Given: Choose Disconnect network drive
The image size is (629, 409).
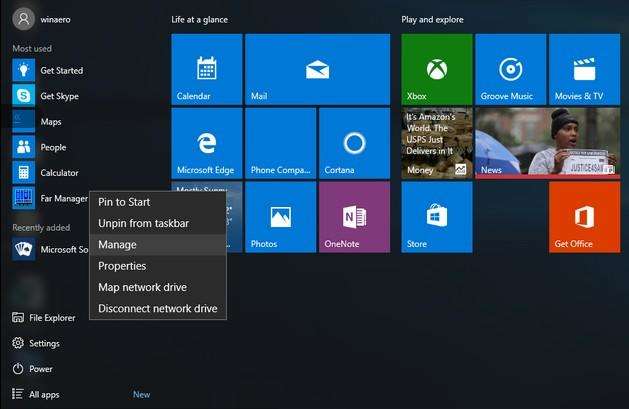Looking at the screenshot, I should coord(158,308).
